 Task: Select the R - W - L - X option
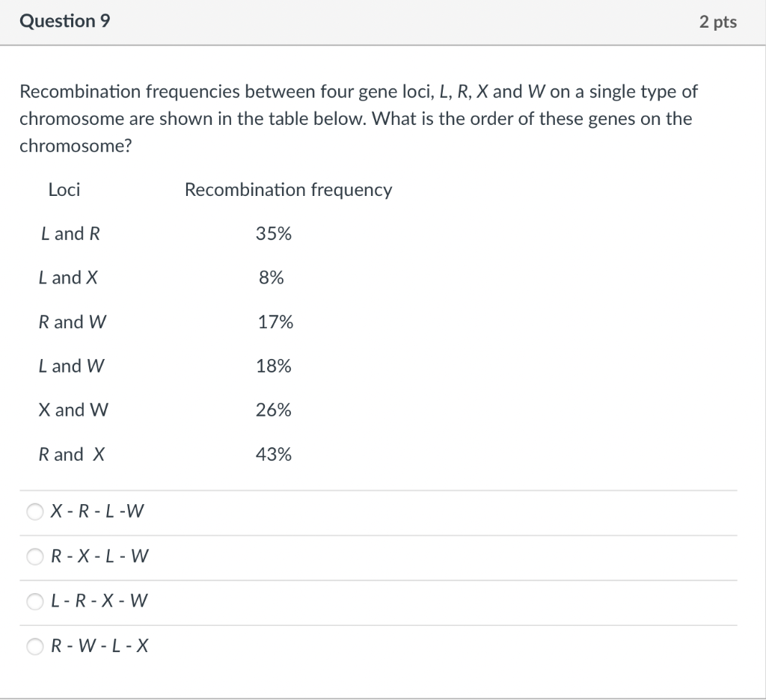(34, 646)
